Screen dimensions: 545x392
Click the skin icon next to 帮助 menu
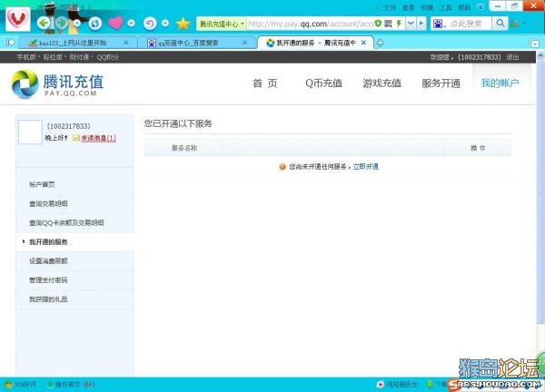(481, 7)
